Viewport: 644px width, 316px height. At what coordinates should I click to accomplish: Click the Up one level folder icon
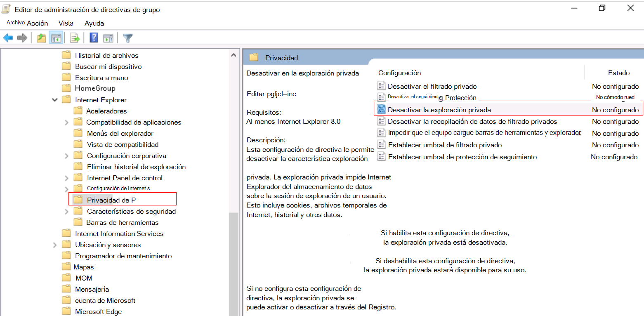point(41,38)
